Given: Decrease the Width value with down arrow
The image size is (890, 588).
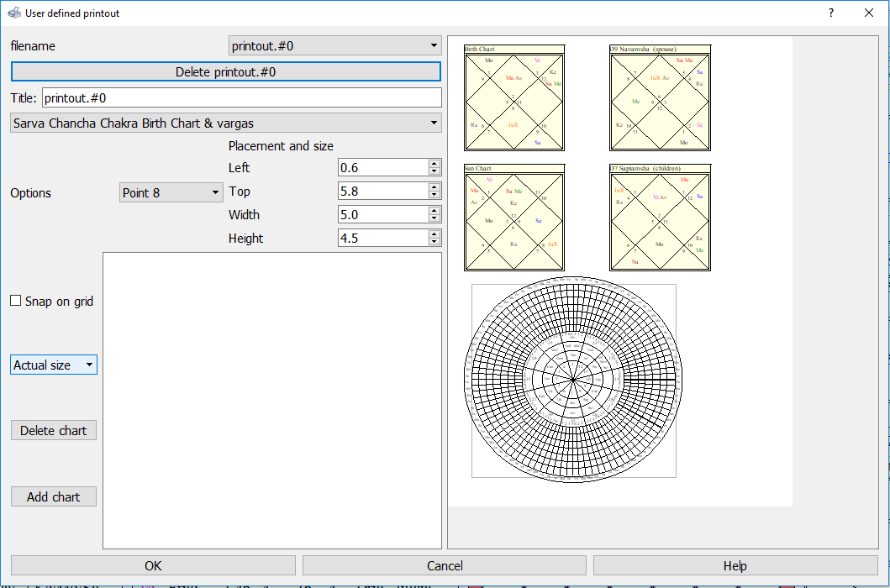Looking at the screenshot, I should (x=434, y=218).
